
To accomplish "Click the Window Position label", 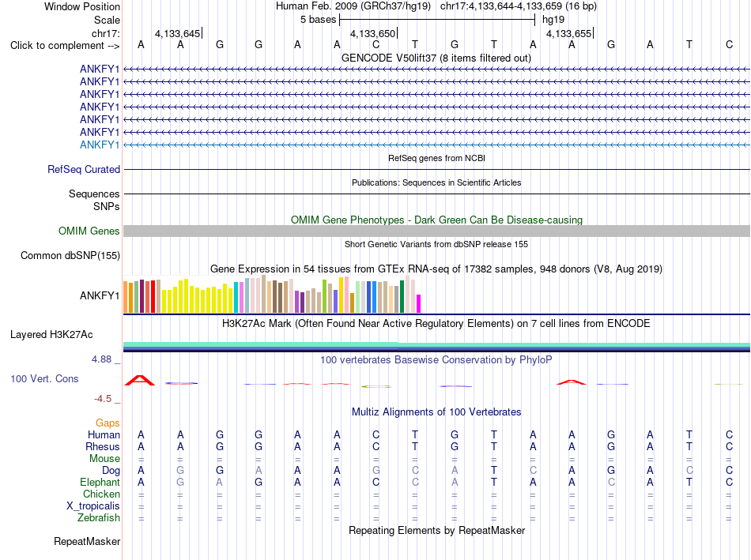I will point(82,6).
